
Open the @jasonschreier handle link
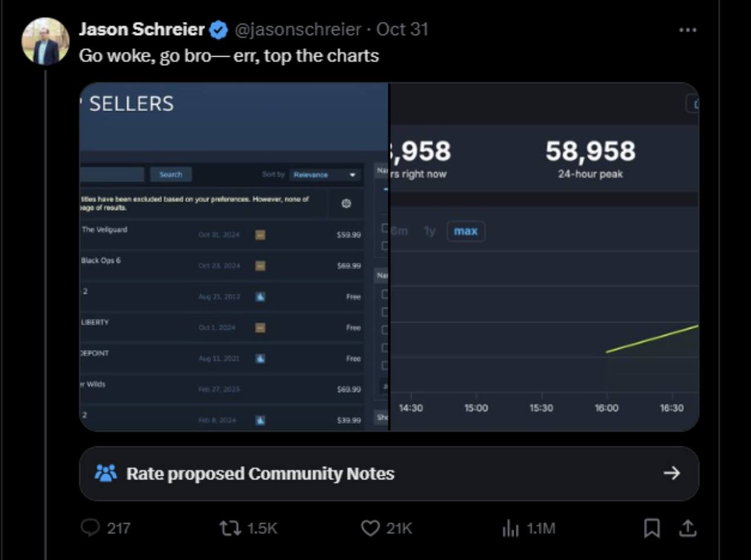(298, 29)
